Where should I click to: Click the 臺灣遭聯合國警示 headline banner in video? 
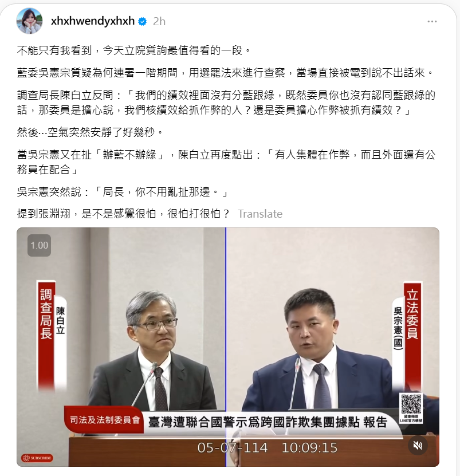tap(268, 422)
